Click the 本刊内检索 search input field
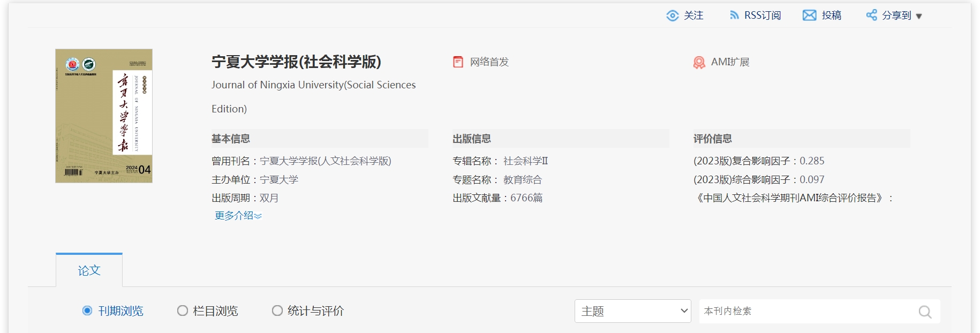 806,311
